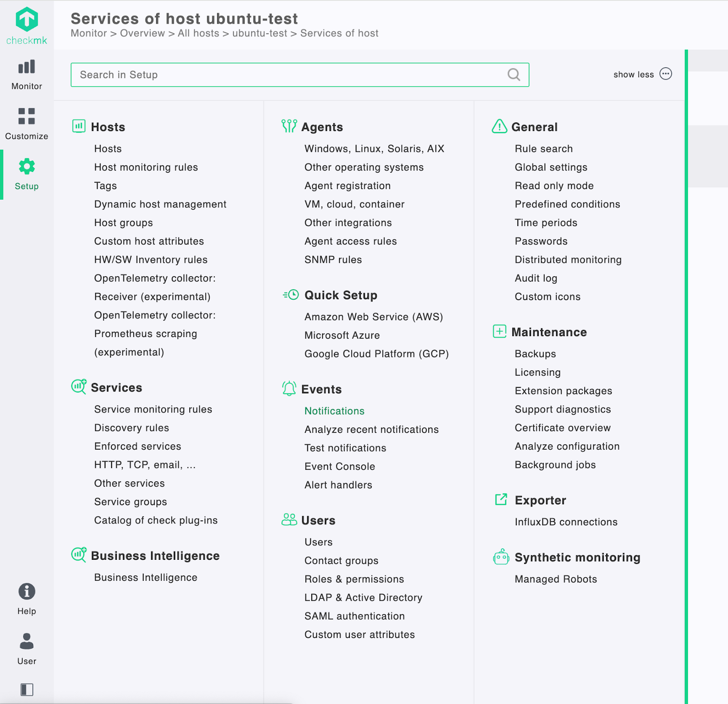Open the Hosts section heading
This screenshot has width=728, height=704.
click(108, 127)
